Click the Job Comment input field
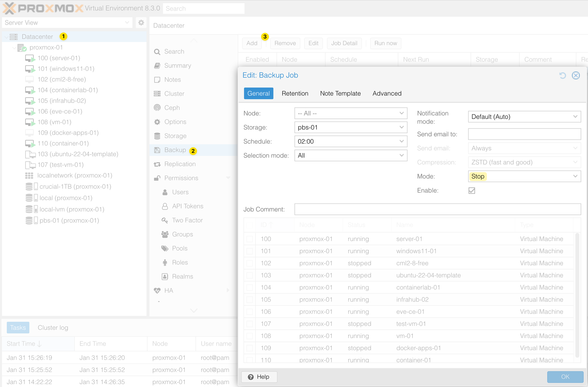Viewport: 588px width, 387px height. pos(437,209)
